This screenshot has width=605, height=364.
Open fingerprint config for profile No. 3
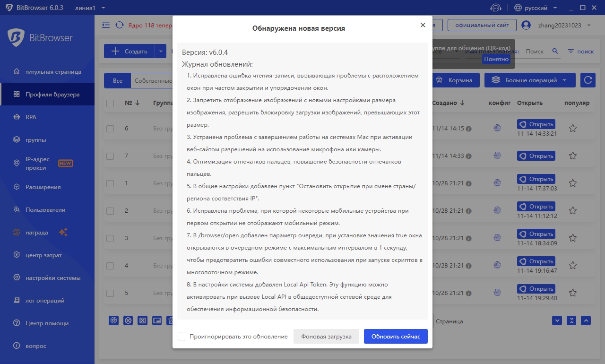(497, 238)
